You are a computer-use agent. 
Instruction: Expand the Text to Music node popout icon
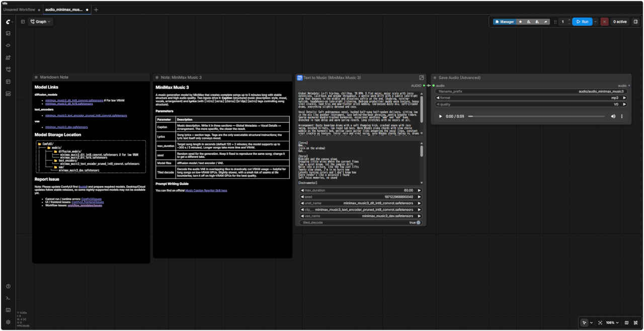tap(422, 77)
